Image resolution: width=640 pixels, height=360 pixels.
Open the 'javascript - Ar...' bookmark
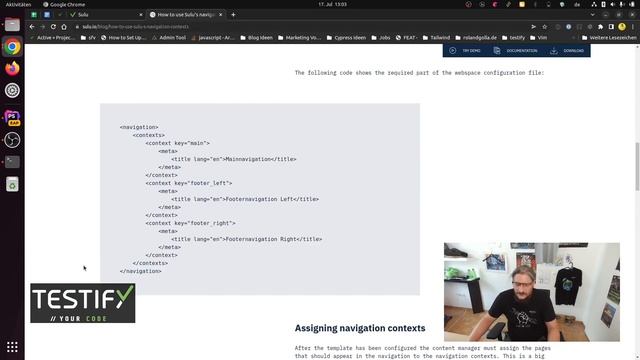(x=213, y=38)
